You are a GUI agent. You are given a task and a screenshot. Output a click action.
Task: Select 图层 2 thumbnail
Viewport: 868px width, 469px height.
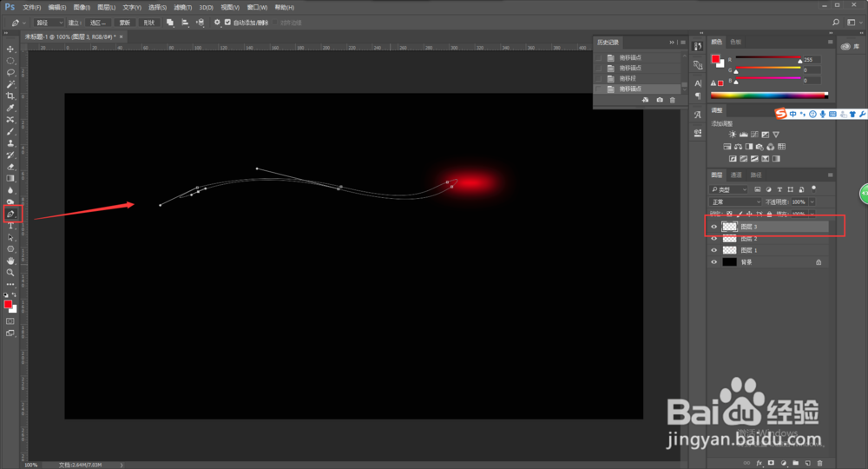click(x=730, y=239)
